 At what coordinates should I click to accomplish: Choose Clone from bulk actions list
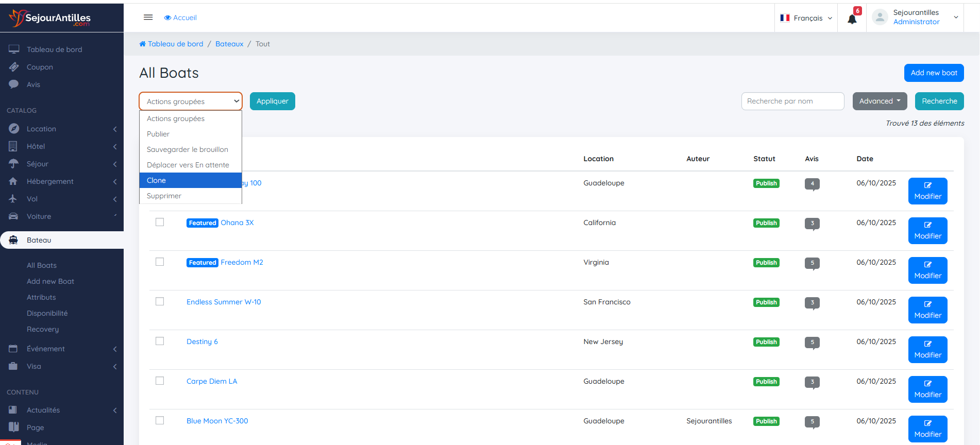190,180
